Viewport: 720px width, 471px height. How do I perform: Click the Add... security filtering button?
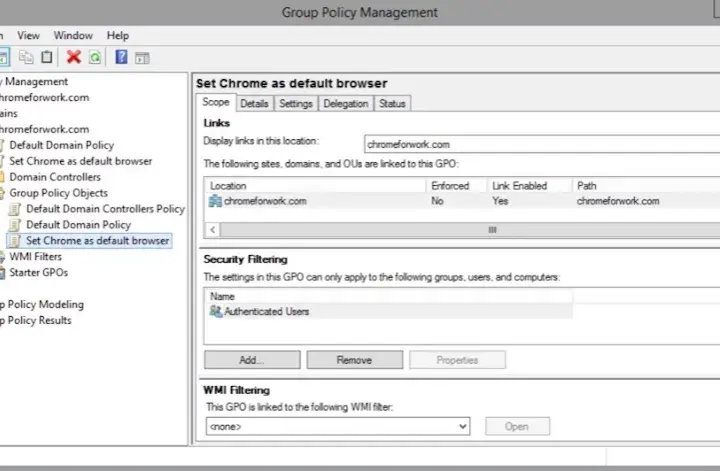tap(252, 360)
